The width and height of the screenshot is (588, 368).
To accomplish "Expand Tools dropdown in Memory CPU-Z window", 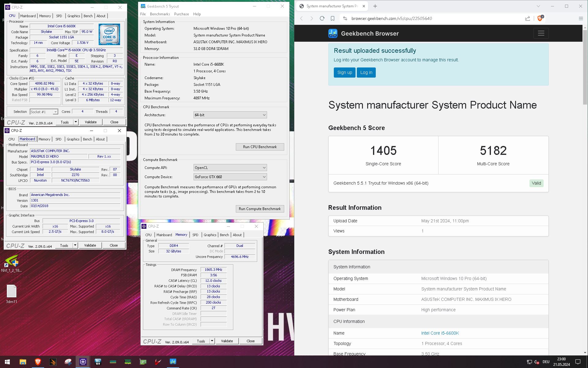I will (x=212, y=341).
